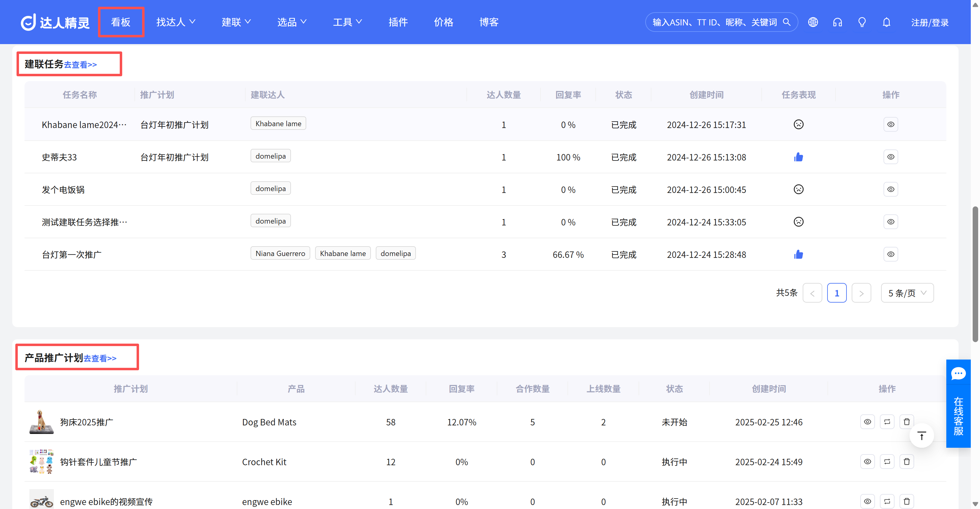Expand the 选品 dropdown menu

(292, 22)
